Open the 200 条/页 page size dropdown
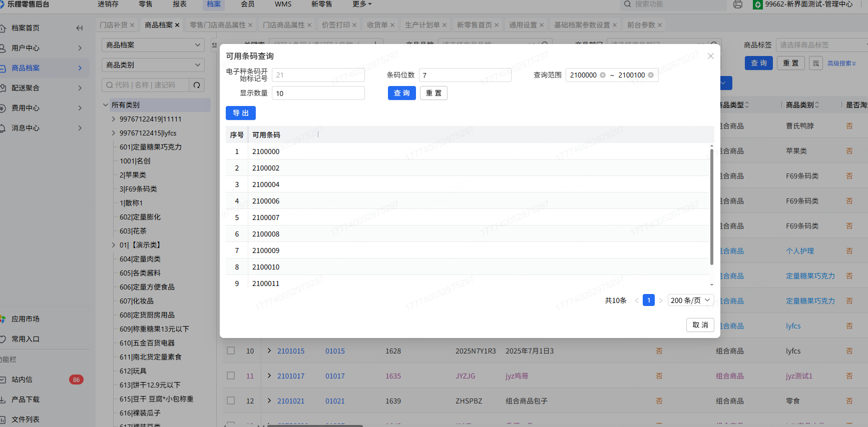868x427 pixels. (690, 300)
